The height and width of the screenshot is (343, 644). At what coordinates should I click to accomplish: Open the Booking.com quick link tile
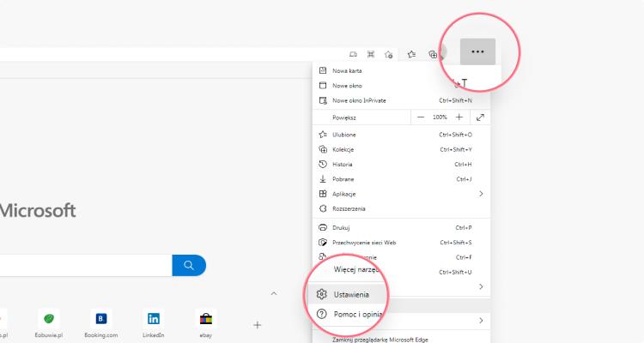(x=101, y=323)
